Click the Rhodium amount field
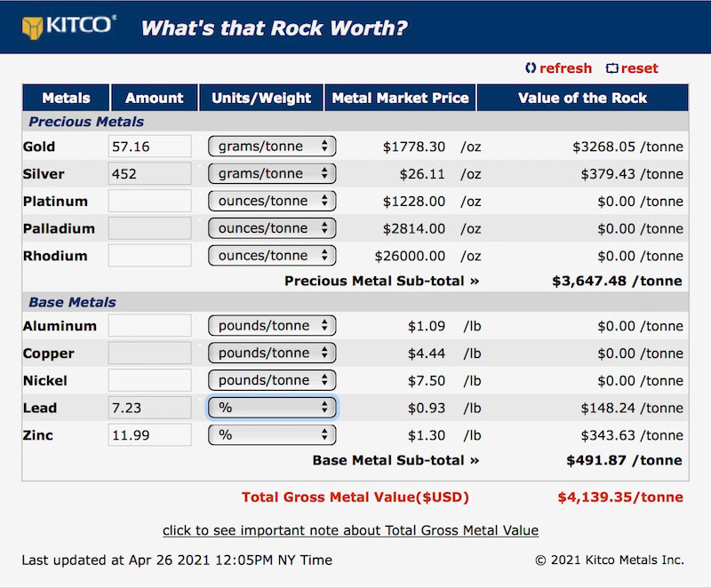Viewport: 711px width, 588px height. [x=149, y=256]
